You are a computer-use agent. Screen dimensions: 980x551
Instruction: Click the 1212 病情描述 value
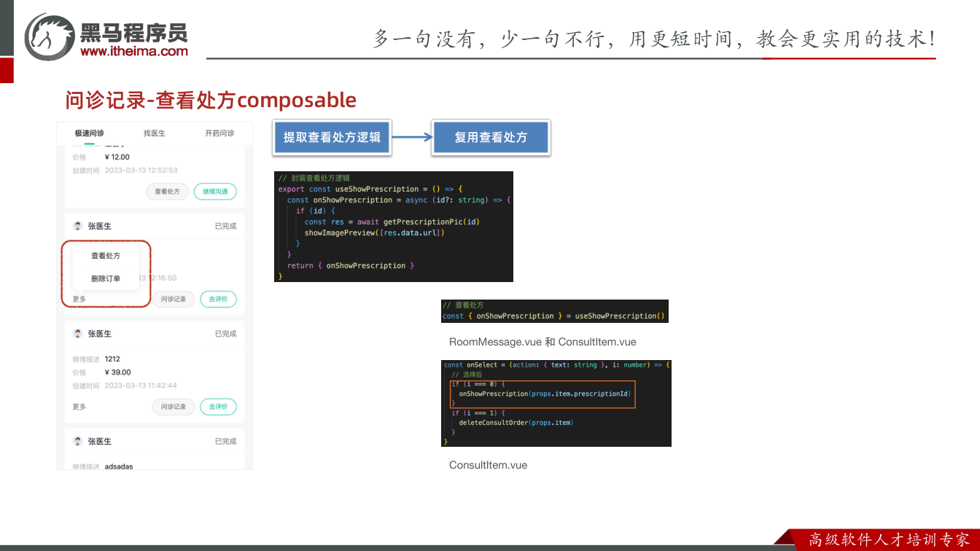point(112,359)
